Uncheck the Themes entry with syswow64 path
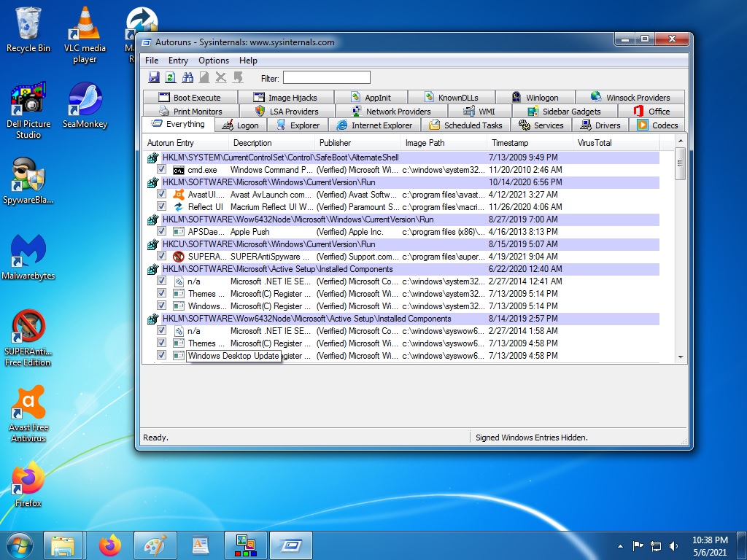Screen dimensions: 747x560 [x=161, y=343]
